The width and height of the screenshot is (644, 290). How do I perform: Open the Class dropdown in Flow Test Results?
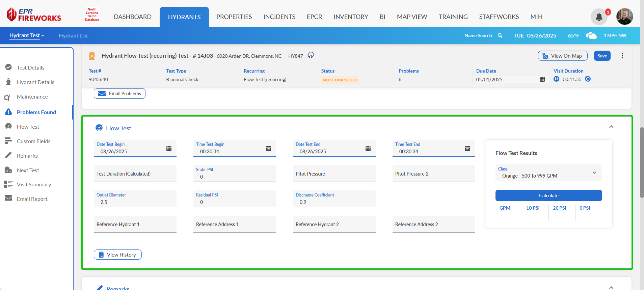coord(548,173)
